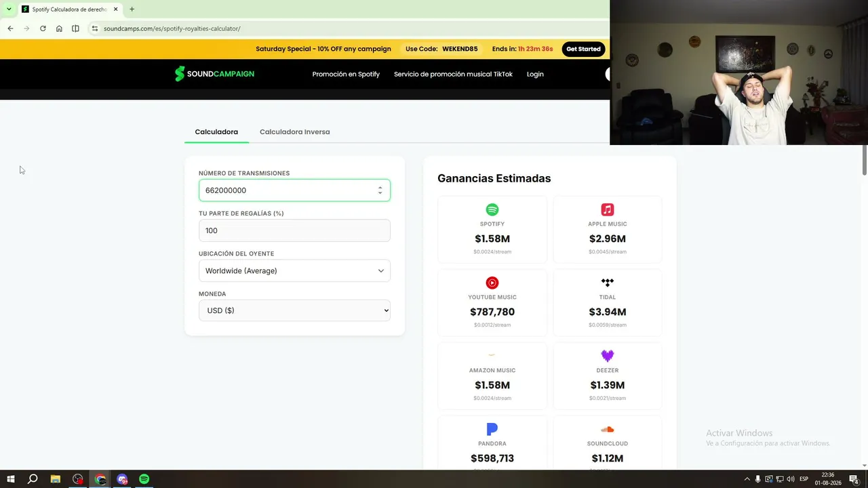The image size is (868, 488).
Task: Click the YouTube Music $787,780 value
Action: [492, 312]
